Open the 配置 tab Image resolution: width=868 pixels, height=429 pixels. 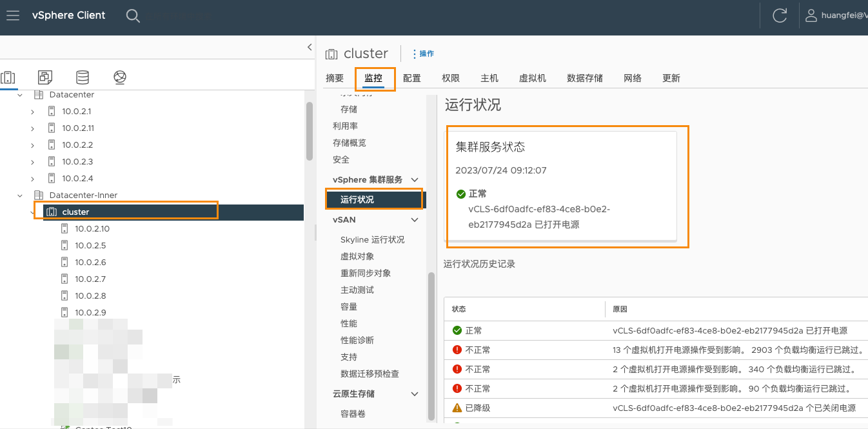412,79
